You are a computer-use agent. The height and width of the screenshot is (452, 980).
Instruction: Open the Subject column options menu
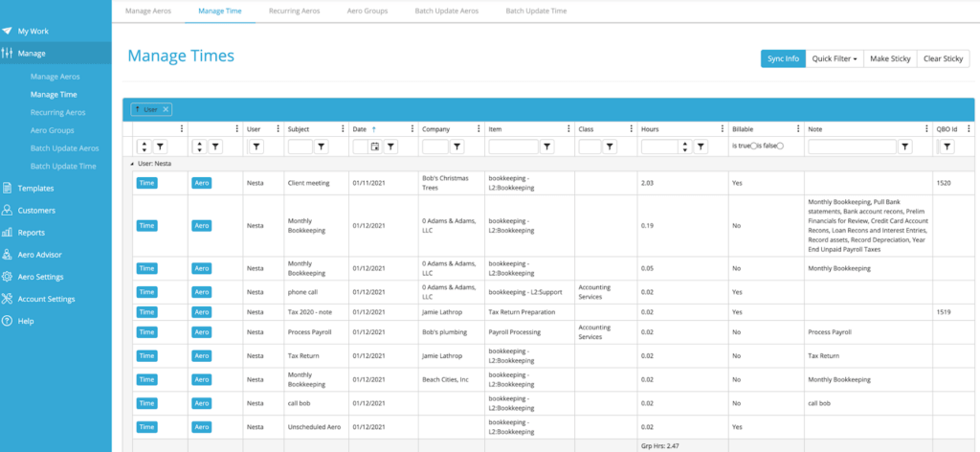click(343, 129)
